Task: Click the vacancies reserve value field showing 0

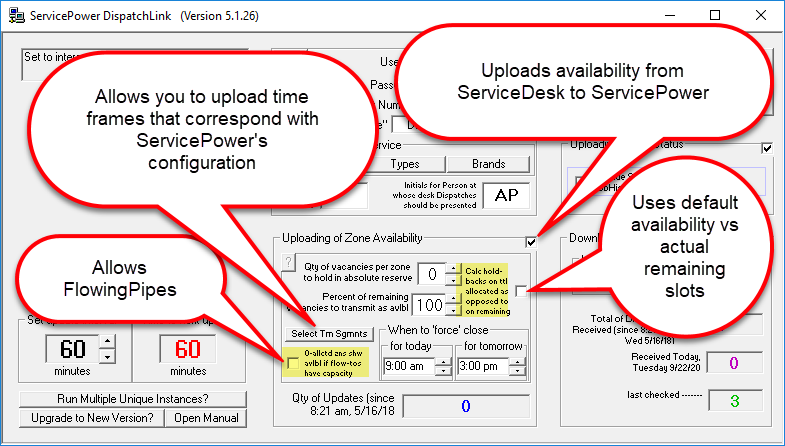Action: tap(433, 274)
